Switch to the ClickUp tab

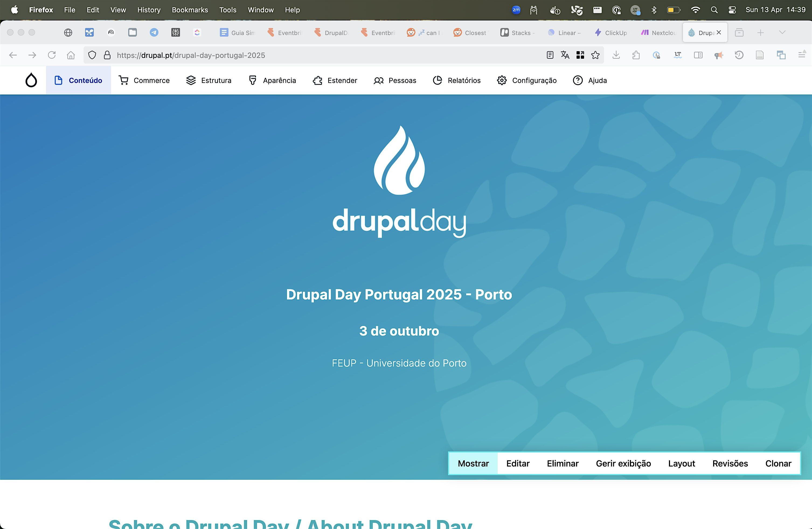coord(611,33)
